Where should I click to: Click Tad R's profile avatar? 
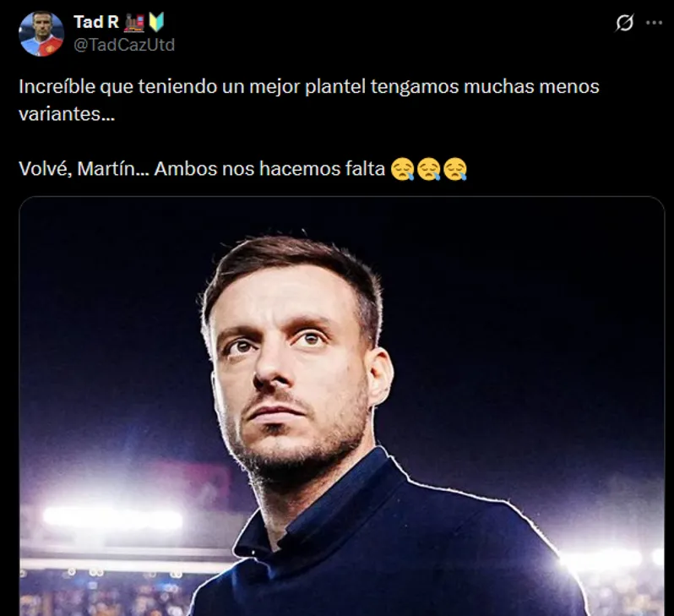[x=41, y=34]
